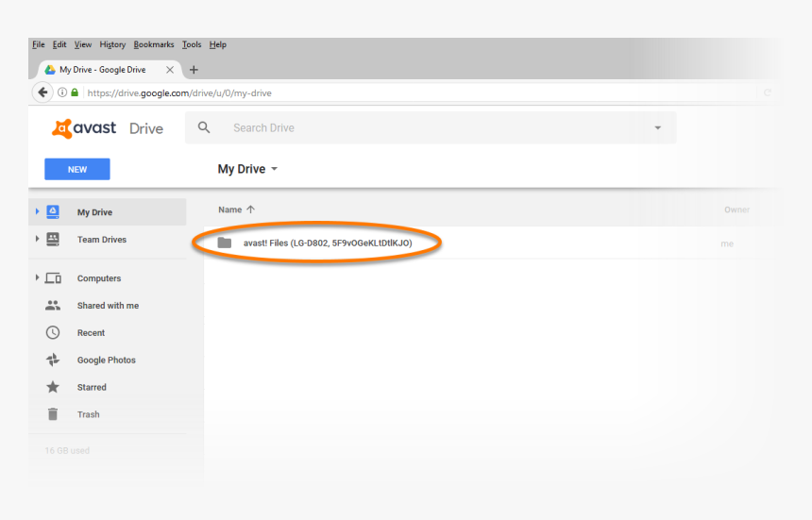This screenshot has width=812, height=520.
Task: Open the History menu
Action: 112,44
